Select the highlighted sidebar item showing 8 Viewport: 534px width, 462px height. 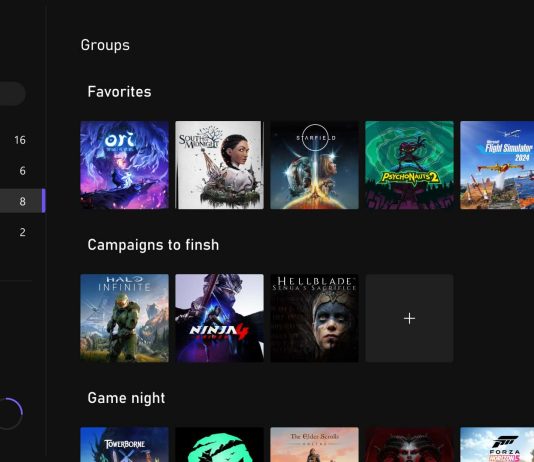(x=22, y=201)
